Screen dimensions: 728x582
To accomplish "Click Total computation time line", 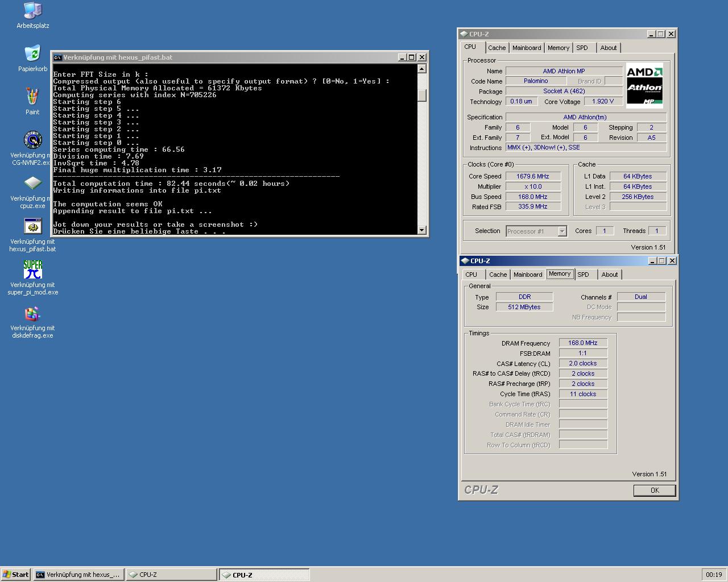I will coord(171,184).
